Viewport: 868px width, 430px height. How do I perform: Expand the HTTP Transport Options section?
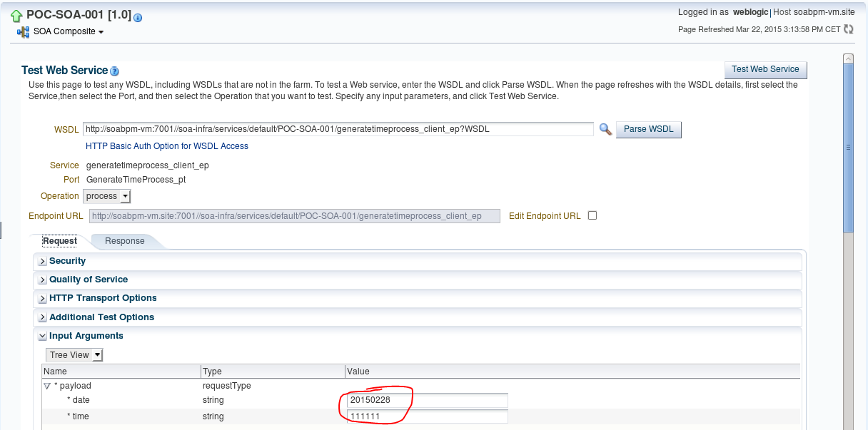pos(43,299)
